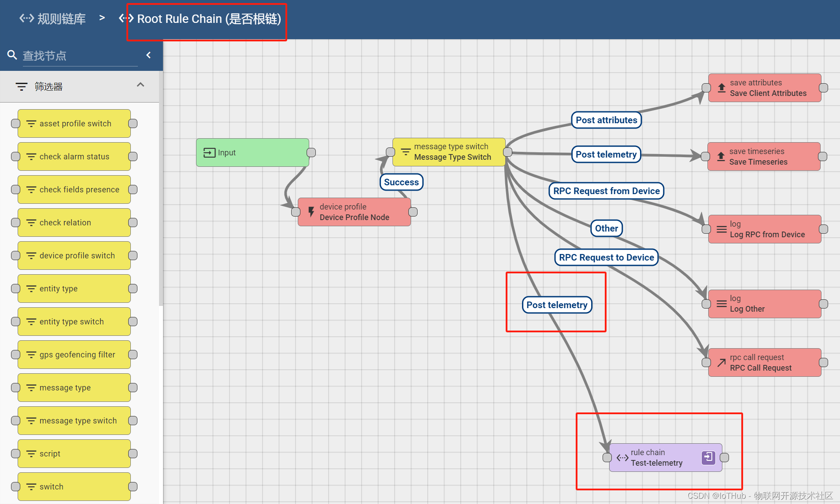Click the Message Type Switch output connector

tap(508, 152)
